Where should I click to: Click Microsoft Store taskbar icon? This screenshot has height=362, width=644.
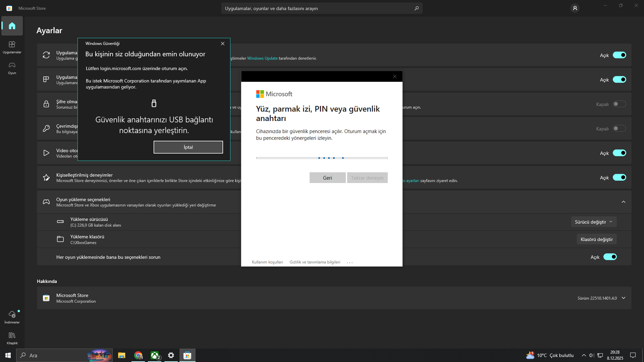coord(187,355)
